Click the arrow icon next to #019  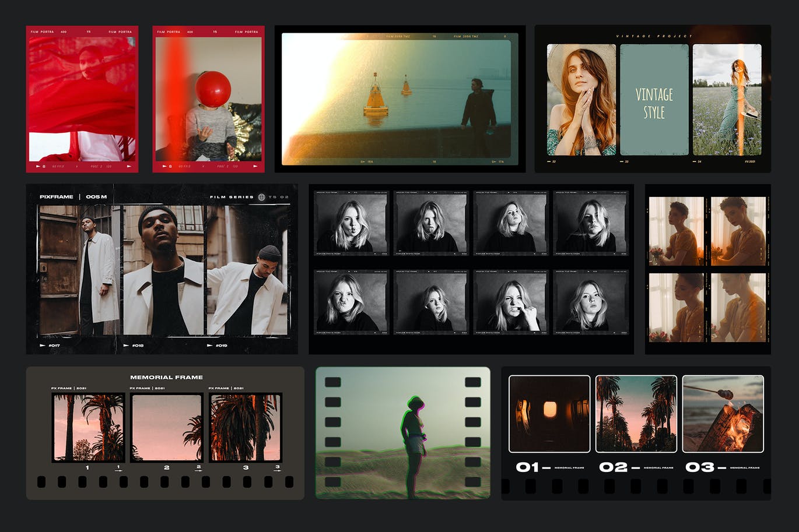coord(211,346)
